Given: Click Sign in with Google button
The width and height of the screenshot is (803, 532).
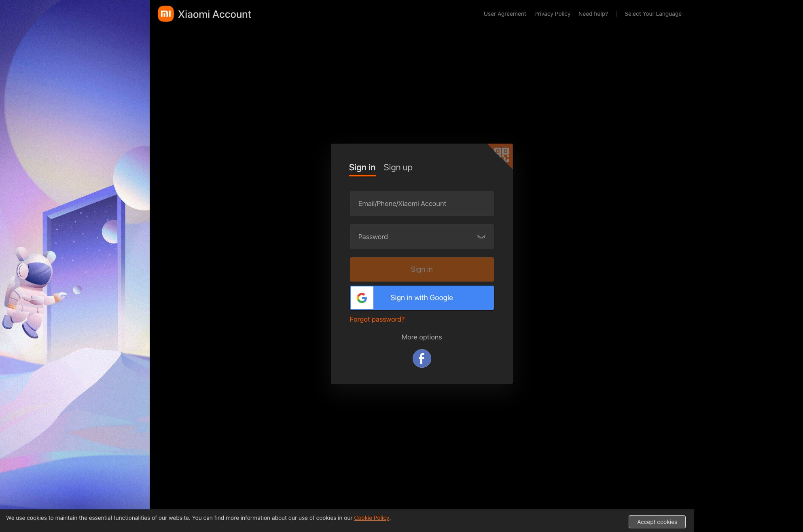Looking at the screenshot, I should 422,298.
